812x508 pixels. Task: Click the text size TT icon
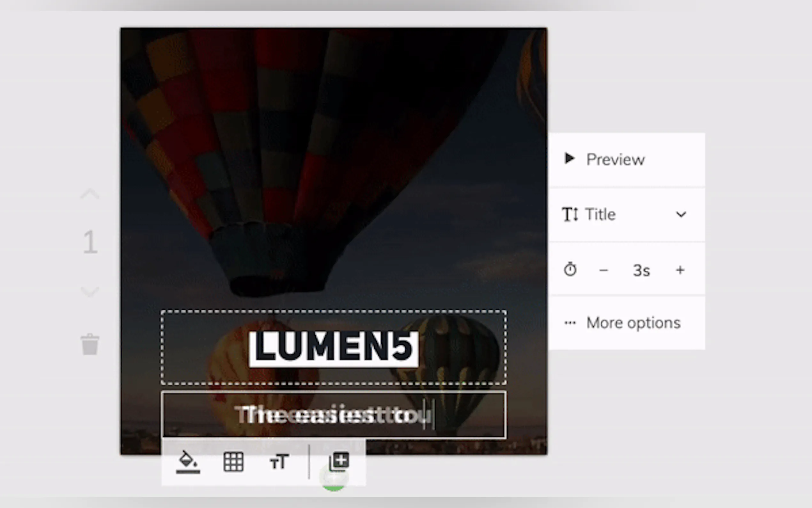click(279, 462)
